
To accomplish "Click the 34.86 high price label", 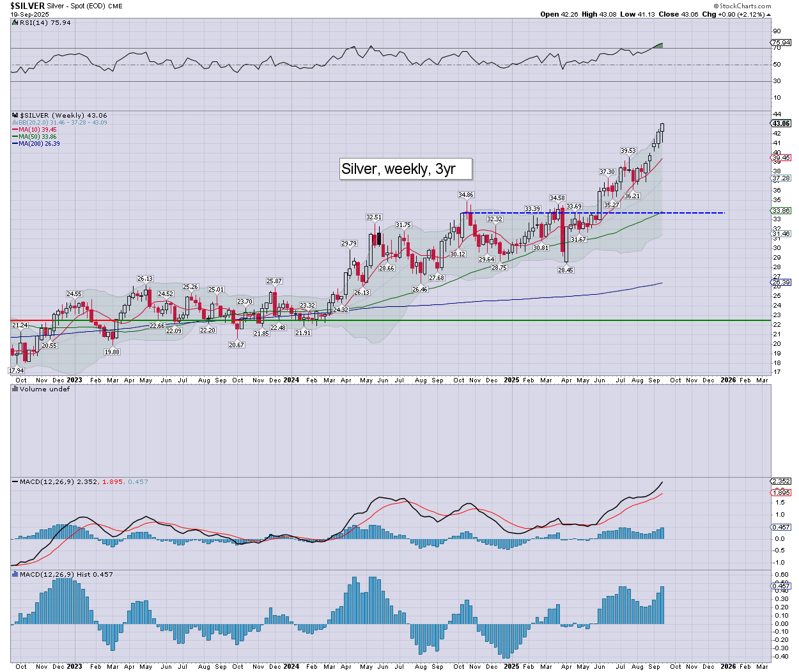I will coord(465,195).
